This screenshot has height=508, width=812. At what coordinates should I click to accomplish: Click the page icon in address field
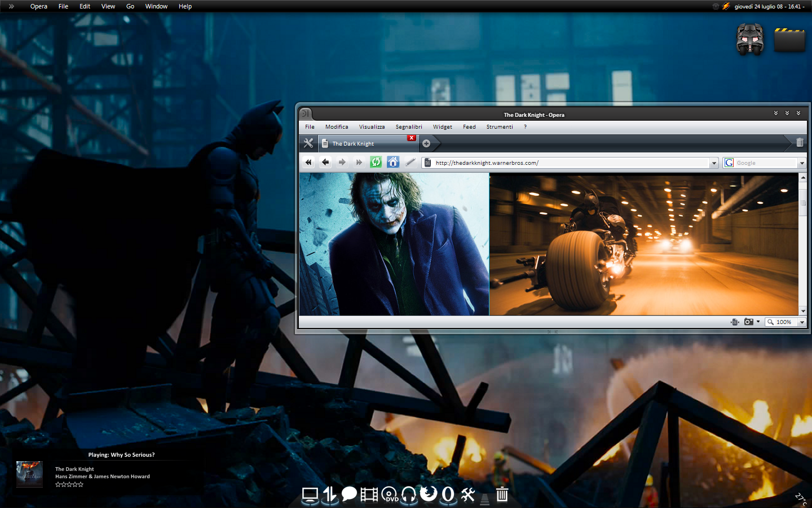click(428, 163)
